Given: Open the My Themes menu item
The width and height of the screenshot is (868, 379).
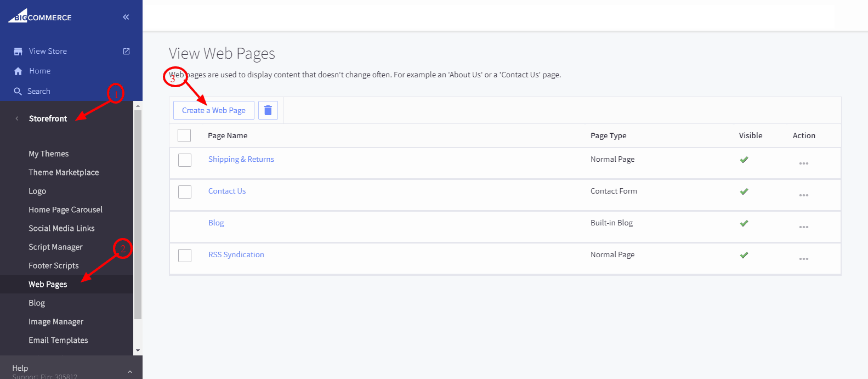Looking at the screenshot, I should (49, 154).
